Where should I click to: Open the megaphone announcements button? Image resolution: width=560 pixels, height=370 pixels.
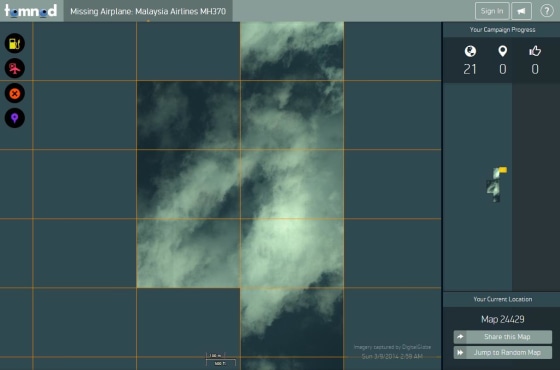[x=521, y=11]
